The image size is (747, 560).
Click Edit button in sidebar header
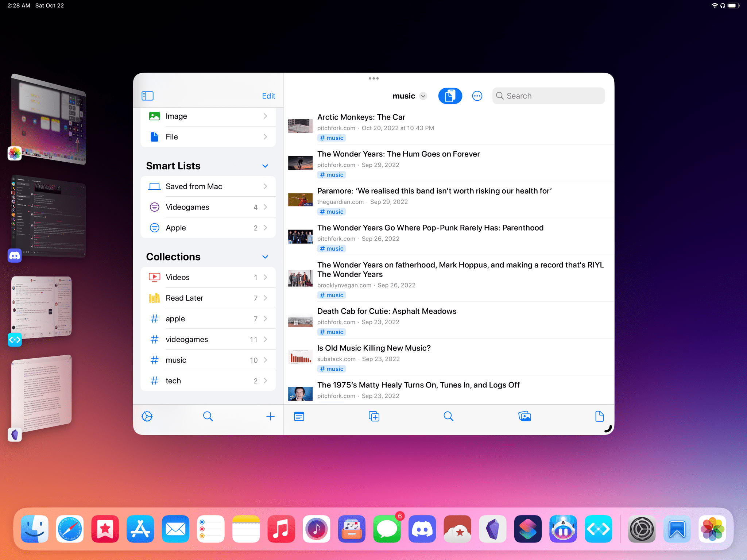click(269, 95)
